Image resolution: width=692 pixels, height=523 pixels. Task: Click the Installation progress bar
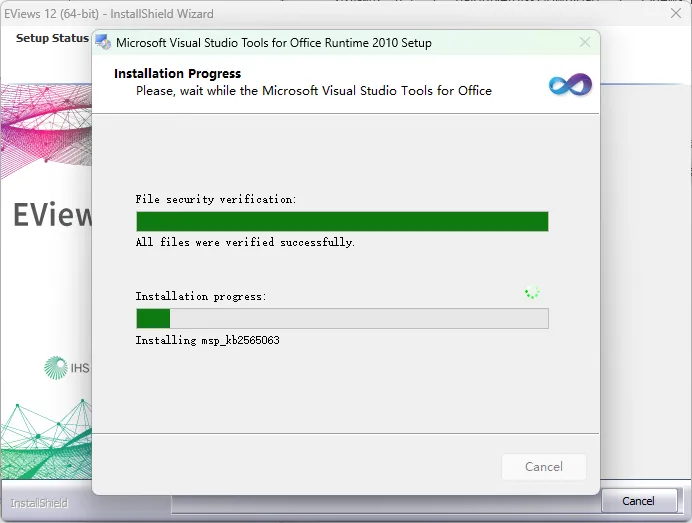click(342, 318)
